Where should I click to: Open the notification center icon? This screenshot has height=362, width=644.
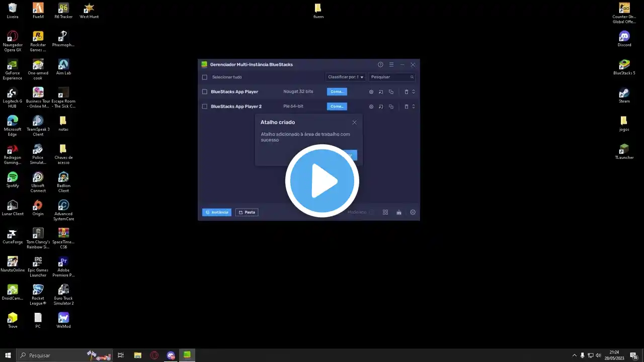coord(634,355)
